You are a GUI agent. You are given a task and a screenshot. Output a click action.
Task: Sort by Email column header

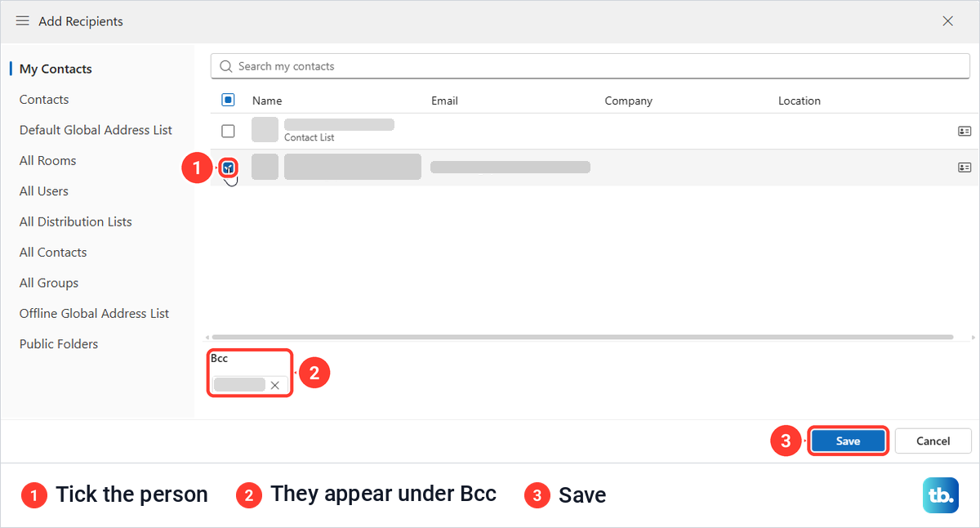pyautogui.click(x=444, y=101)
